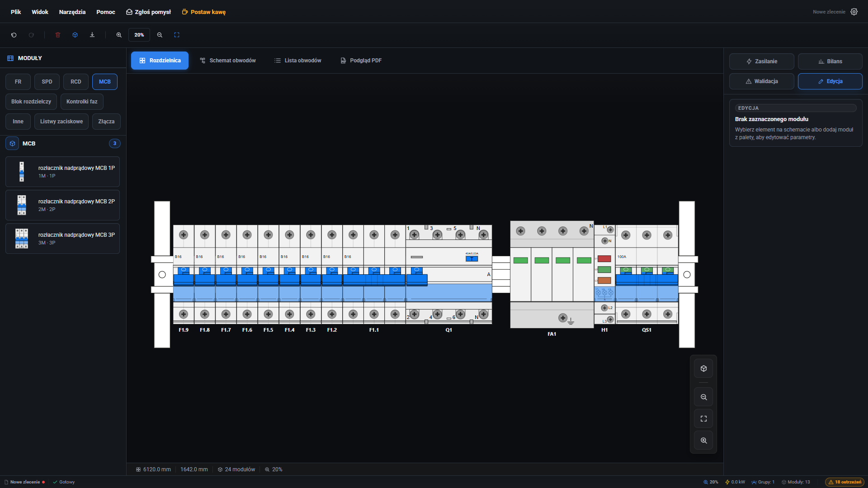Click the 18 ostrzeżeń warnings badge
The height and width of the screenshot is (488, 868).
point(844,482)
